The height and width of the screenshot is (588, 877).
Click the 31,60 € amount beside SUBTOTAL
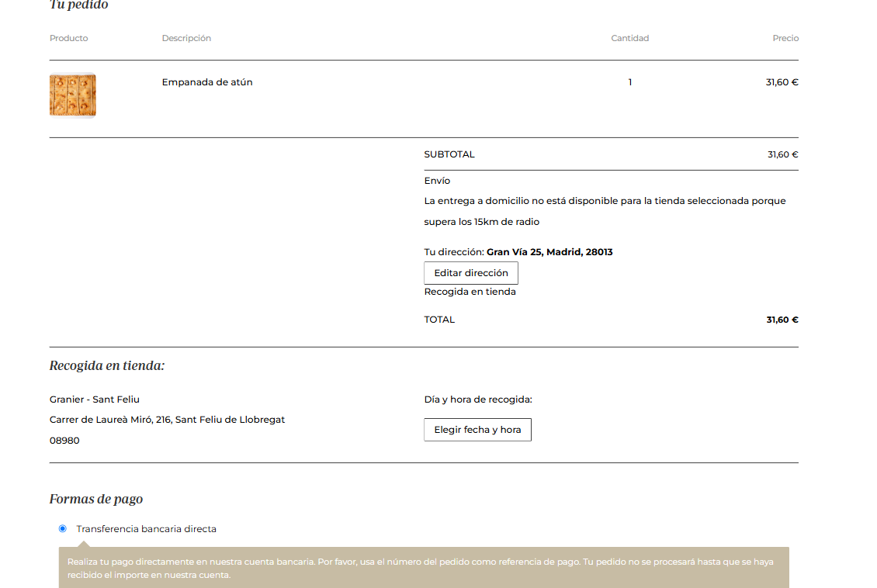782,154
